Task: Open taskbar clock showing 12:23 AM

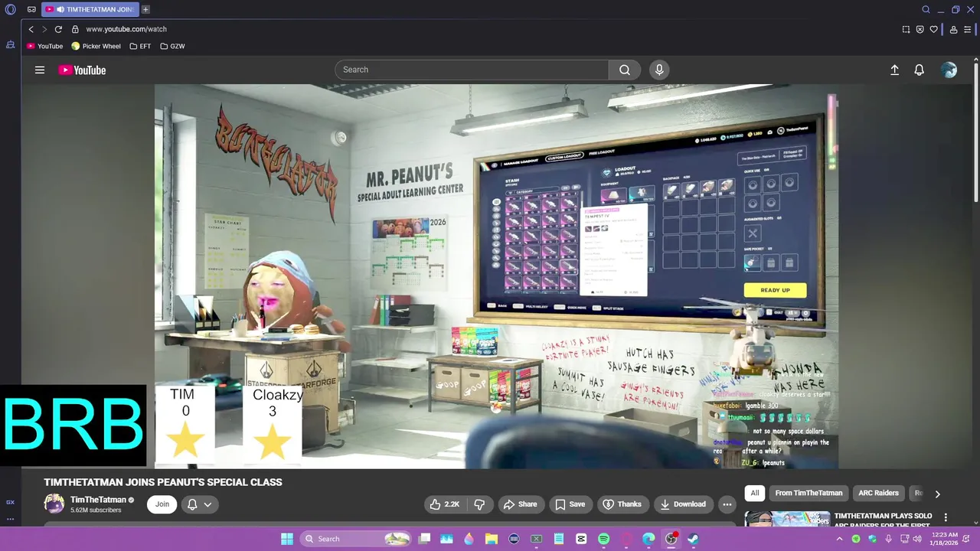Action: 946,539
